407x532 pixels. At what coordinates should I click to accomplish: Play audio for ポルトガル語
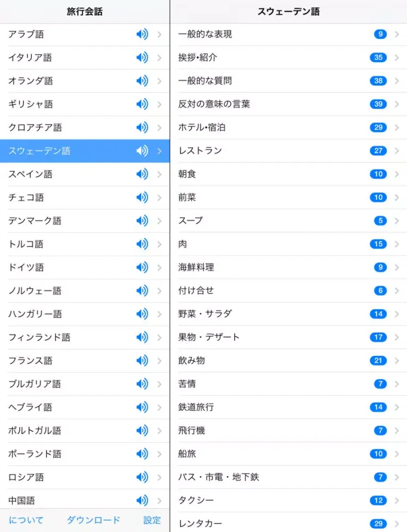(x=142, y=430)
